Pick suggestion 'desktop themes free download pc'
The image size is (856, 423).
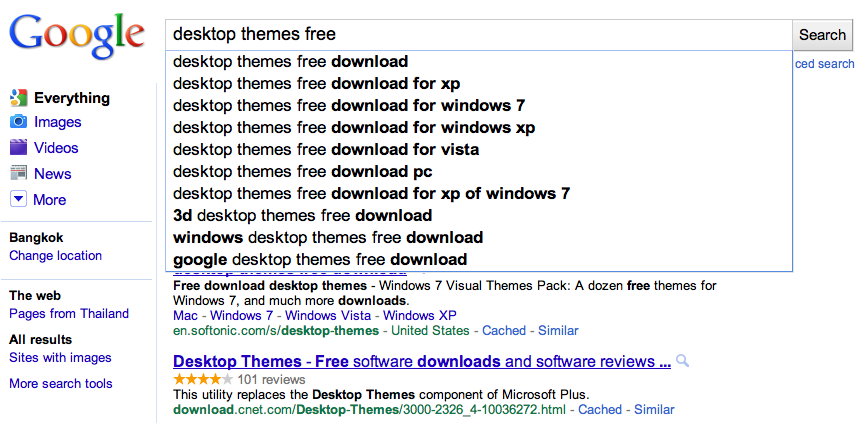tap(479, 171)
